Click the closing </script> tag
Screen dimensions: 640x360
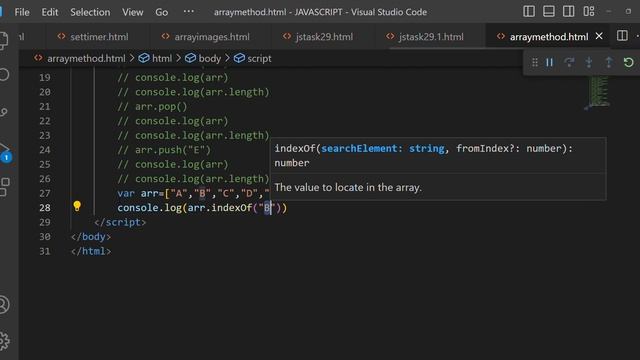(x=120, y=222)
